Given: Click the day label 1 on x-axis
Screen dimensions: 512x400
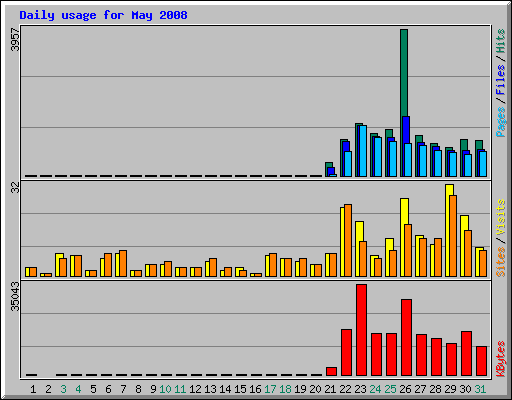Looking at the screenshot, I should click(33, 389).
